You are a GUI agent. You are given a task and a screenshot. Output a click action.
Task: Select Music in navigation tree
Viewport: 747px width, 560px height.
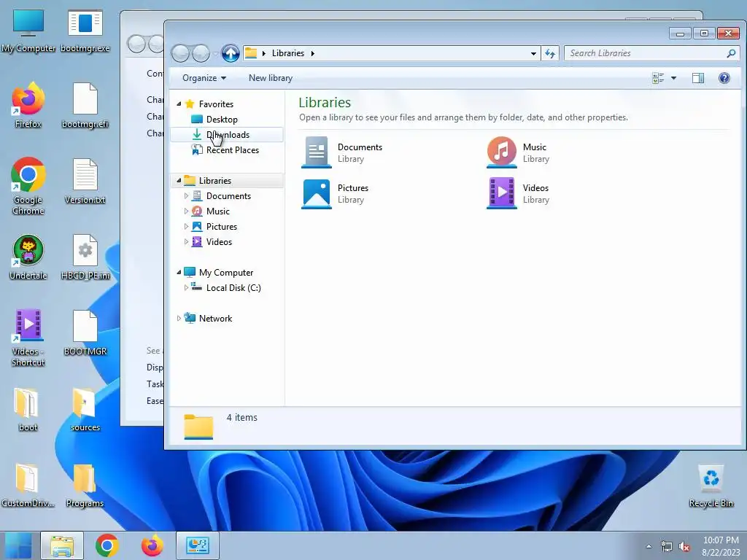coord(217,211)
